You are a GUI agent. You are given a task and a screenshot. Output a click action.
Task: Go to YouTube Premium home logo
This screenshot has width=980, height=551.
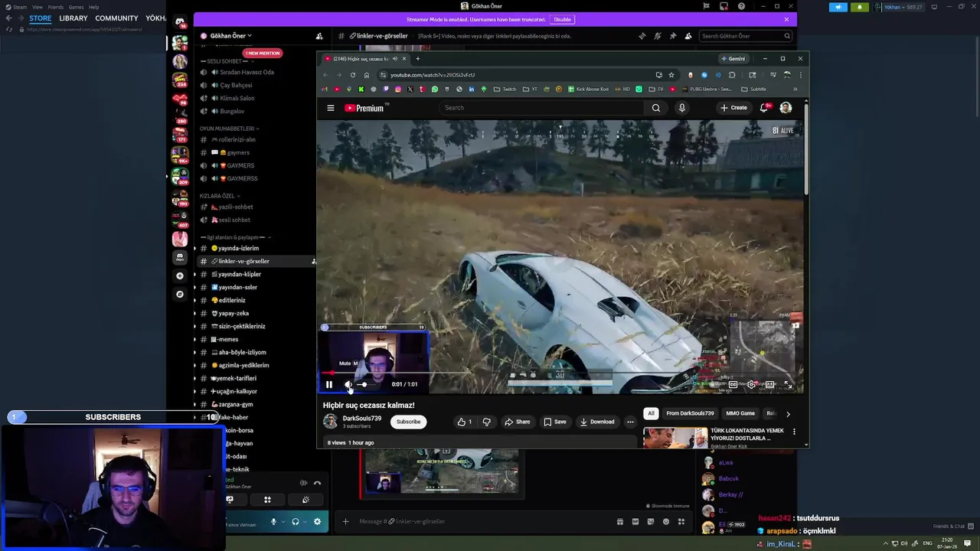click(364, 108)
